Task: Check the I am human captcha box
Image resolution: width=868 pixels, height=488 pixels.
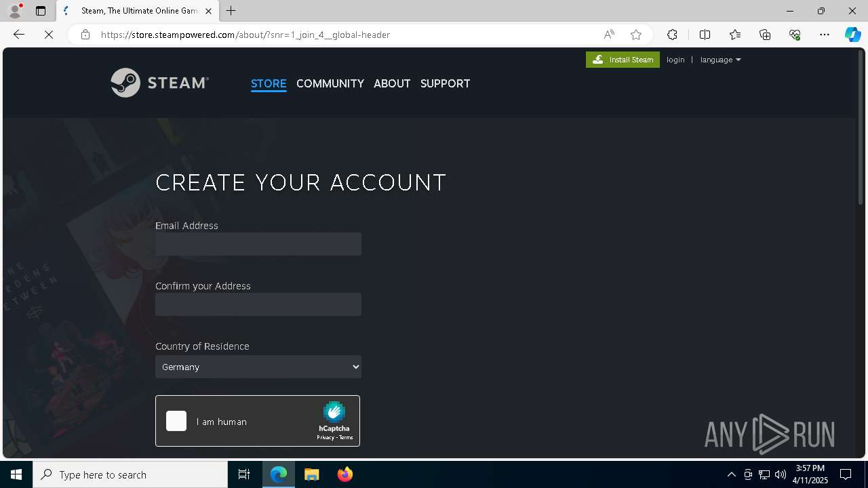Action: point(176,421)
